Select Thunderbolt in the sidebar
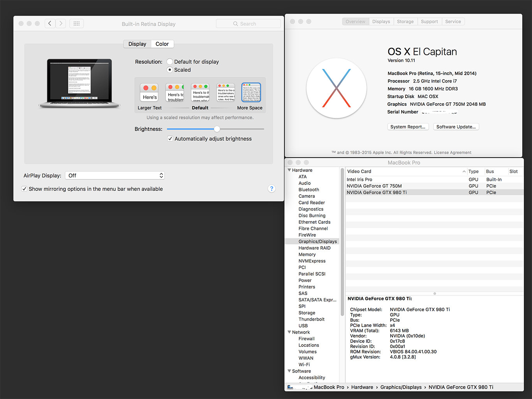The image size is (532, 399). click(x=312, y=319)
